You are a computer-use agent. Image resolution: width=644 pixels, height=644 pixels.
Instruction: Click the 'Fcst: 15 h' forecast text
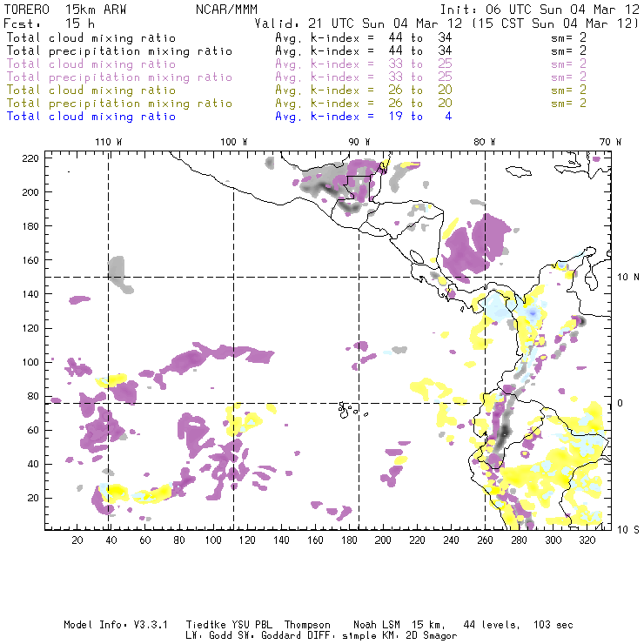[x=49, y=23]
